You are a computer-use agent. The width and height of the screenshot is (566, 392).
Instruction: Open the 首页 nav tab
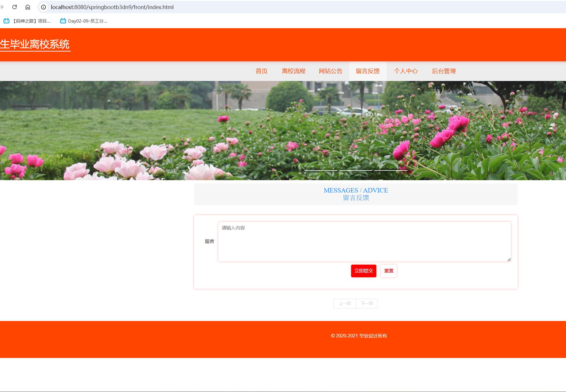(261, 71)
